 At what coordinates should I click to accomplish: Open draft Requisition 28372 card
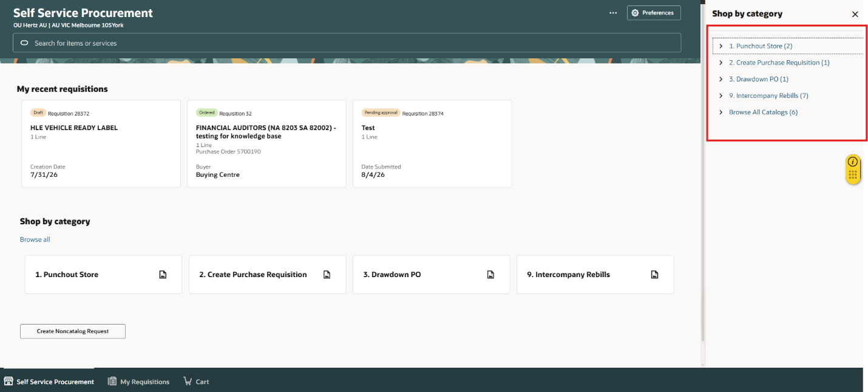coord(101,143)
